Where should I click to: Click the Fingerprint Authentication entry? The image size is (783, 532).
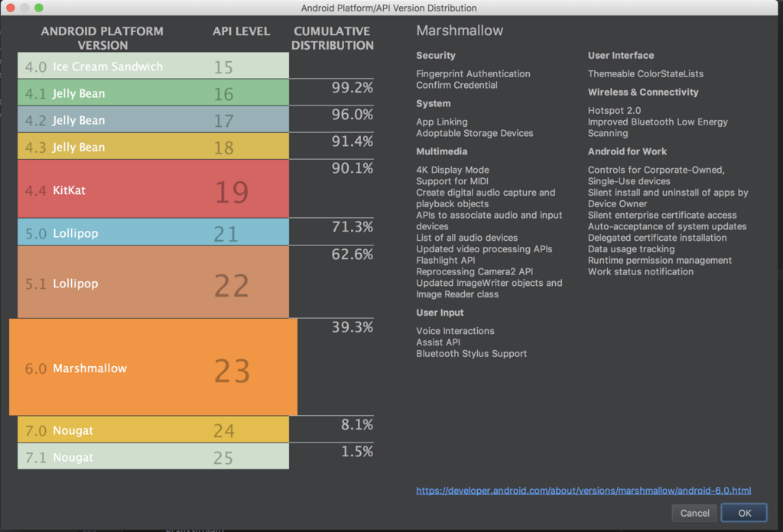pos(473,74)
